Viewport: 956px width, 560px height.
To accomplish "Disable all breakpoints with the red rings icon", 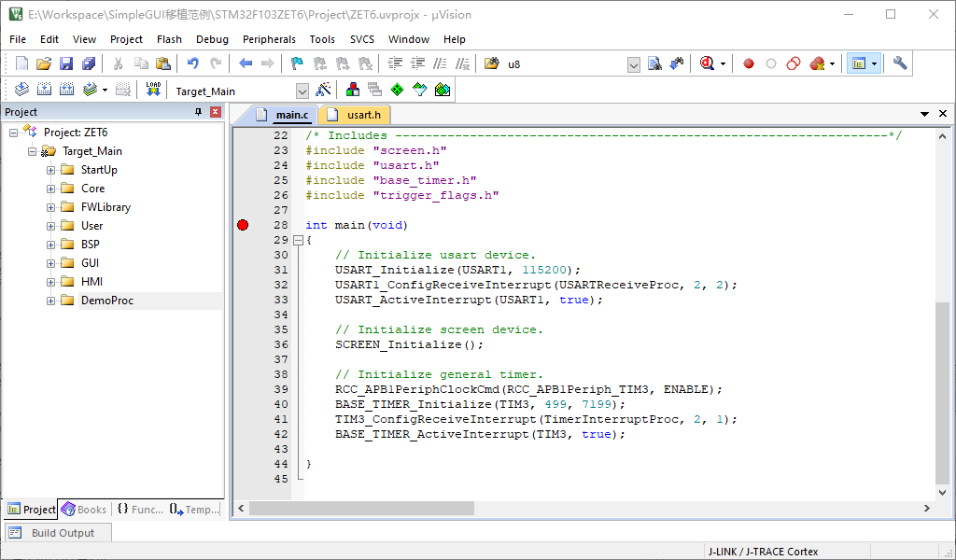I will click(x=794, y=63).
